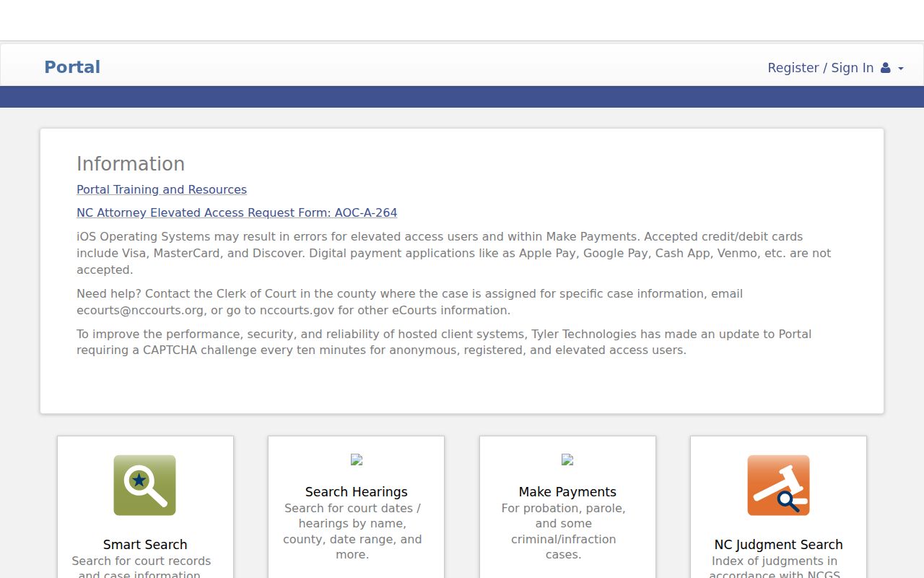The height and width of the screenshot is (578, 924).
Task: Open the Smart Search magnifier icon
Action: pos(144,485)
